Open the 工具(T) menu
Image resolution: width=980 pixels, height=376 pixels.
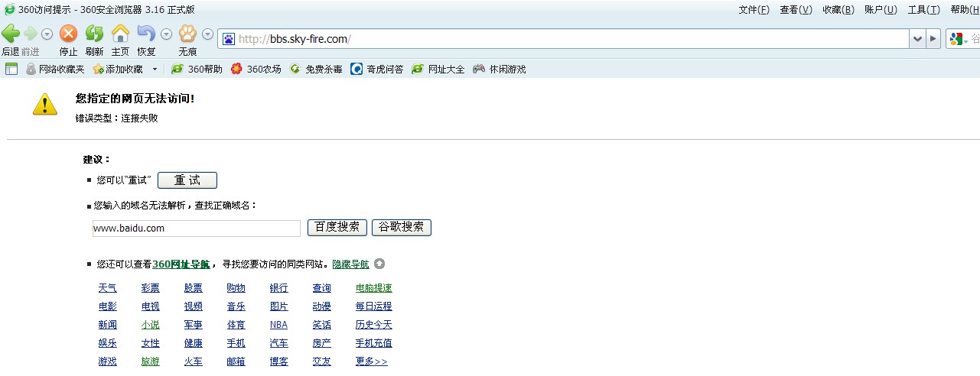tap(923, 9)
